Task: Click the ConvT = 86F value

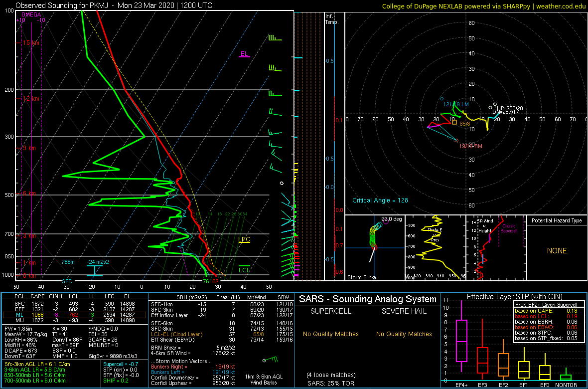Action: point(68,340)
